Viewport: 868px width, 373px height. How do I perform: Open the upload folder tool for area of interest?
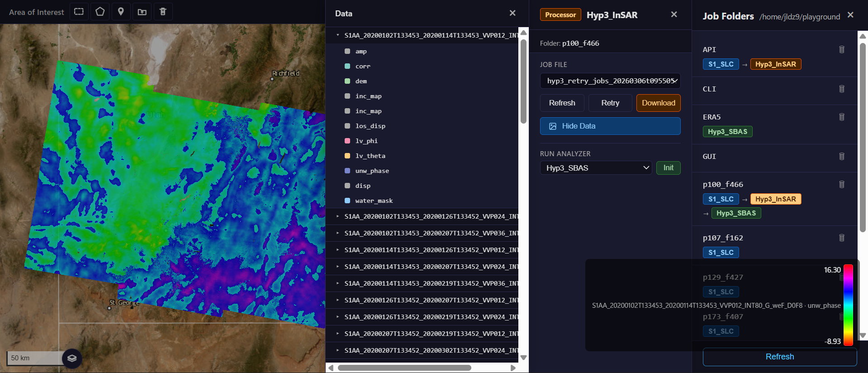[142, 12]
